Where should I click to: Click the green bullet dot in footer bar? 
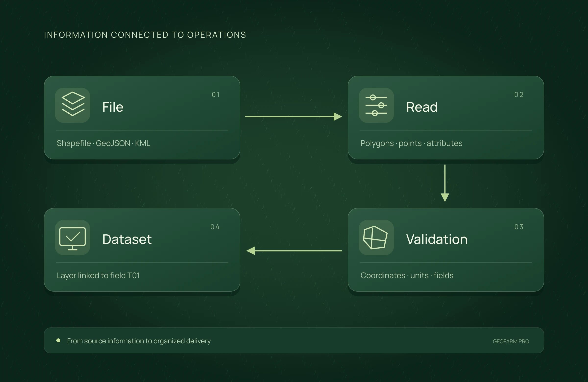[58, 341]
